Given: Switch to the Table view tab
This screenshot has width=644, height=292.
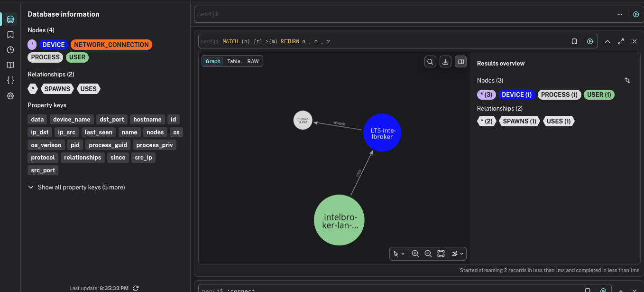Looking at the screenshot, I should (234, 61).
